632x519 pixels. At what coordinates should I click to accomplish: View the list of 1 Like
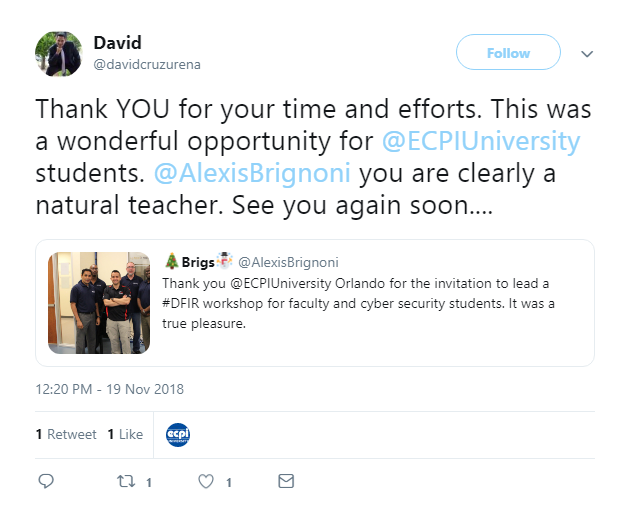[x=125, y=434]
